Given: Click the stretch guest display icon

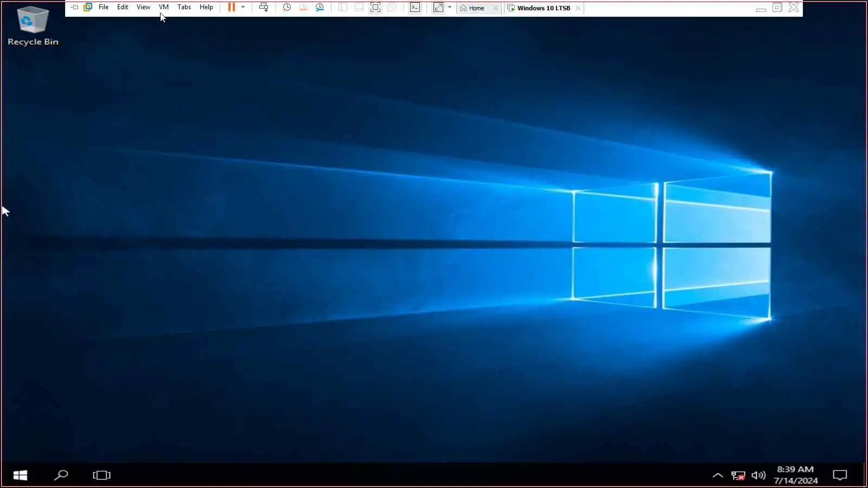Looking at the screenshot, I should pyautogui.click(x=438, y=7).
